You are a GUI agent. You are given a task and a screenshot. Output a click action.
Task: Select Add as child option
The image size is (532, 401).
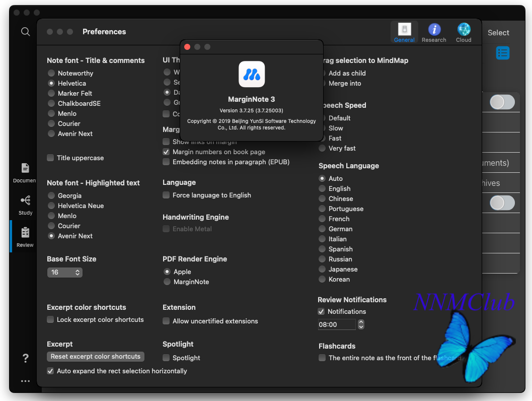coord(347,73)
